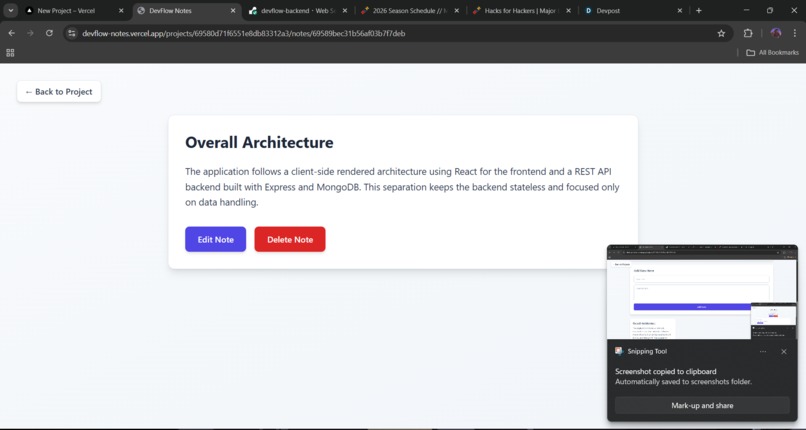Screen dimensions: 806x430
Task: Close the 2026 Season Schedule tab
Action: pyautogui.click(x=456, y=11)
